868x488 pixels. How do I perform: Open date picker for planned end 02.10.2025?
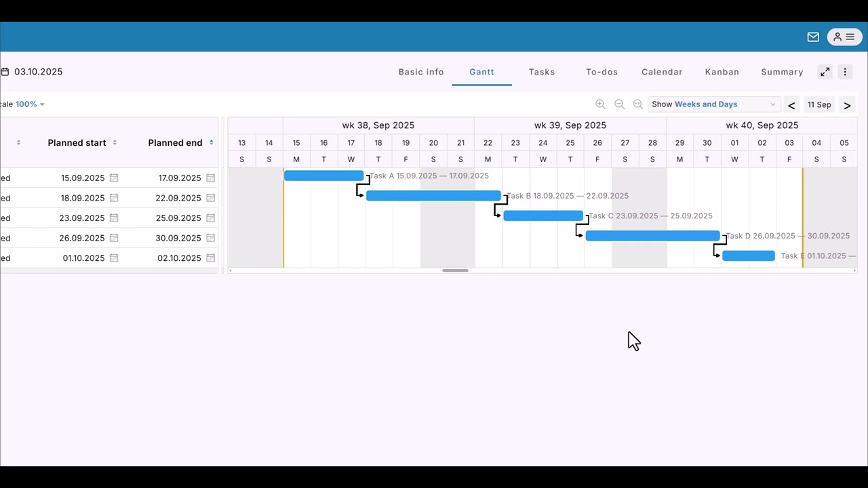point(211,258)
